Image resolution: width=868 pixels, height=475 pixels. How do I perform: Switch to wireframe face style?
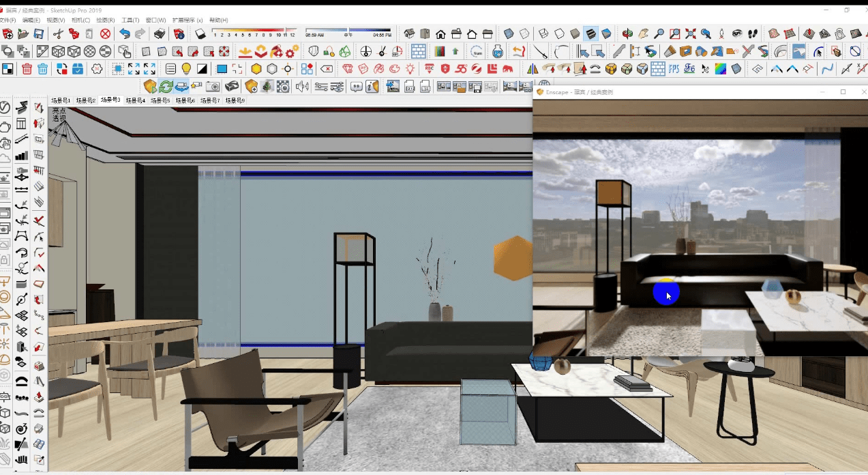click(543, 33)
